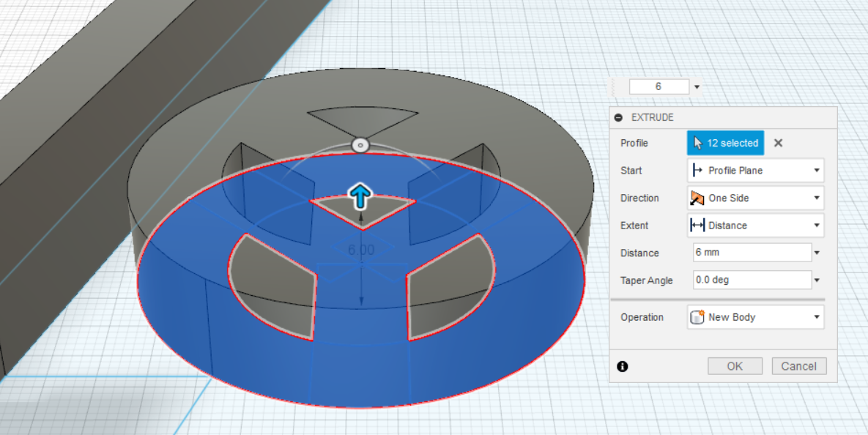Viewport: 868px width, 435px height.
Task: Click the New Body operation icon
Action: [x=697, y=317]
